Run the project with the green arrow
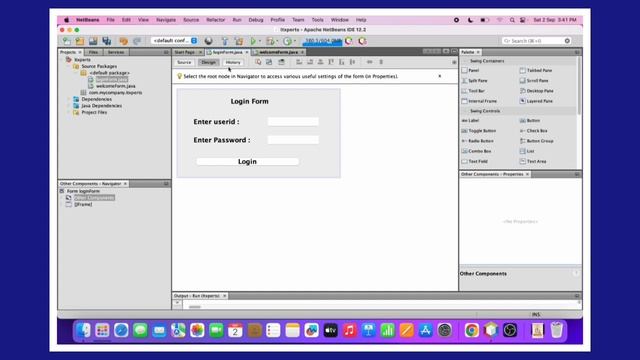This screenshot has width=640, height=360. click(x=253, y=41)
